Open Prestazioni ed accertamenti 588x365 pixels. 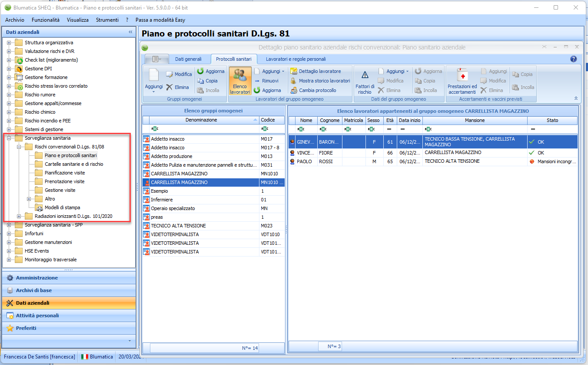[x=462, y=81]
